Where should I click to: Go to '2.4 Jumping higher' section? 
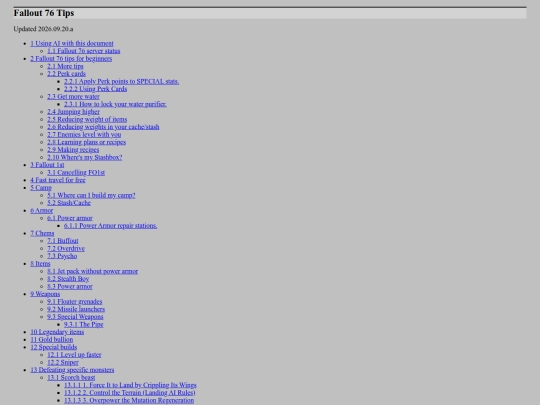[x=73, y=112]
